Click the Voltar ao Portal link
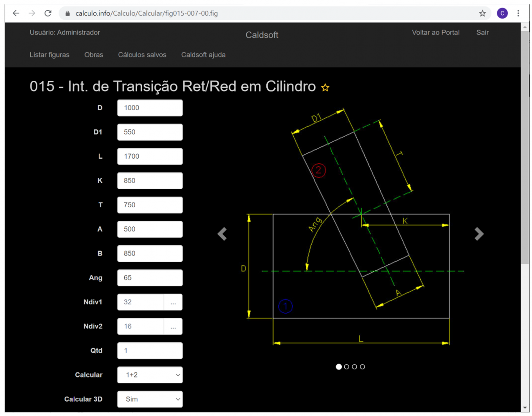The height and width of the screenshot is (416, 532). click(x=435, y=33)
